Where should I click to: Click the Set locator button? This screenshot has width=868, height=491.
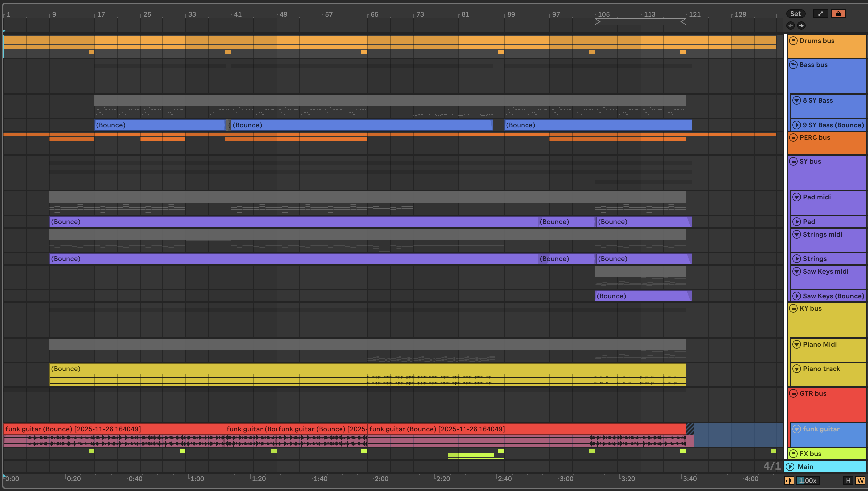click(x=795, y=14)
